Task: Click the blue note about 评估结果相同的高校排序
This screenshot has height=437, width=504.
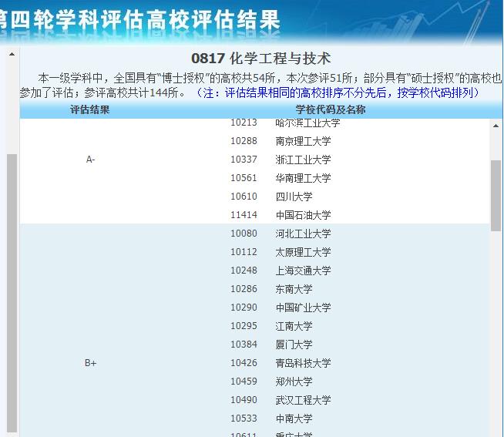Action: [x=338, y=93]
